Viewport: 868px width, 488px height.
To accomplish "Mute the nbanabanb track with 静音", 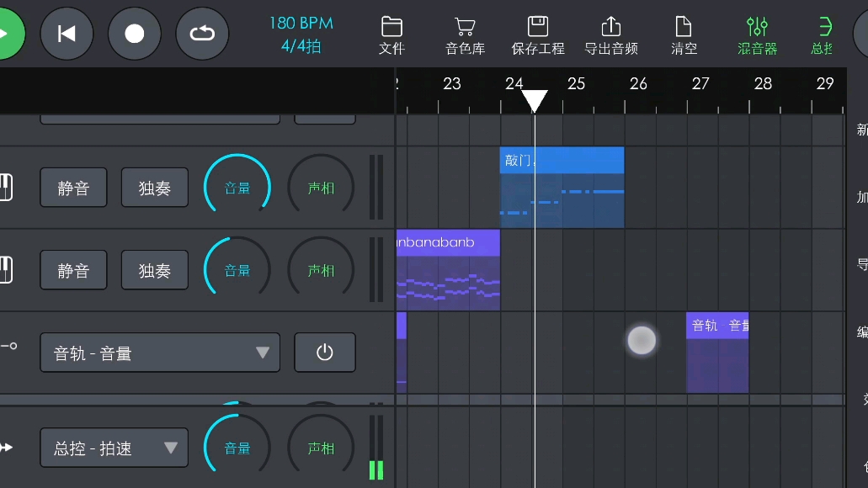I will [x=73, y=270].
